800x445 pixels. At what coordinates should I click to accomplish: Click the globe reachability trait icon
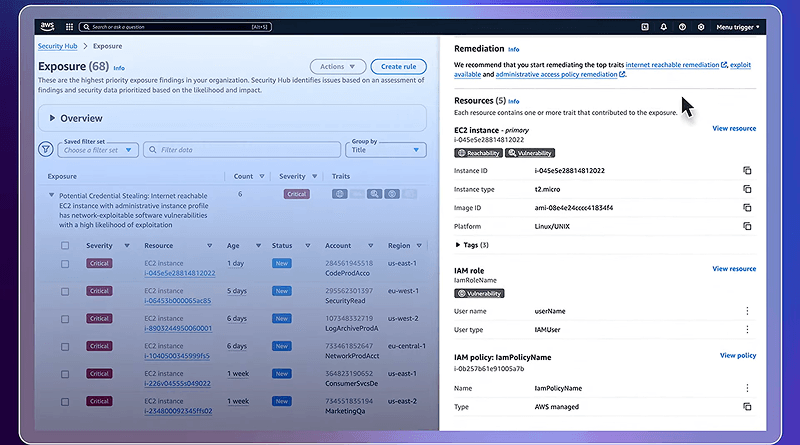pyautogui.click(x=340, y=194)
